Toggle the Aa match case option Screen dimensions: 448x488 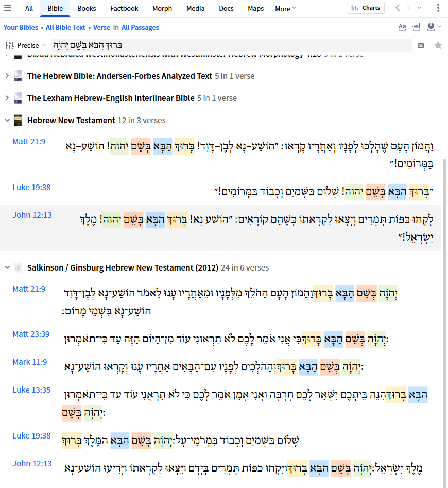(x=402, y=27)
